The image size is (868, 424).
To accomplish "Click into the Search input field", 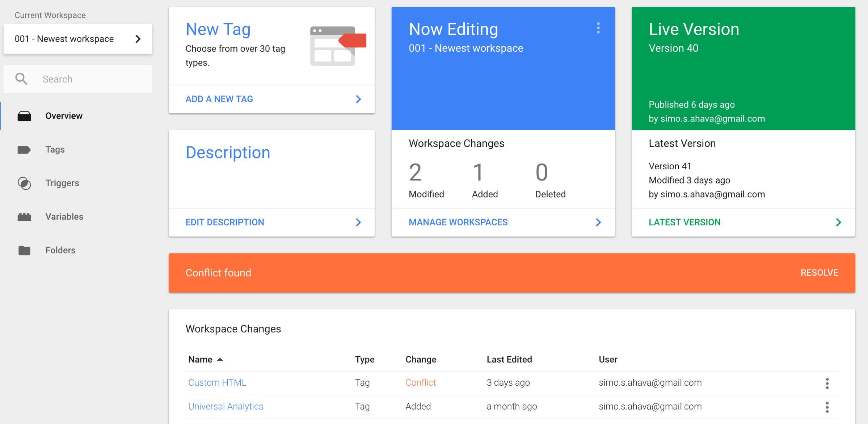I will click(x=78, y=79).
